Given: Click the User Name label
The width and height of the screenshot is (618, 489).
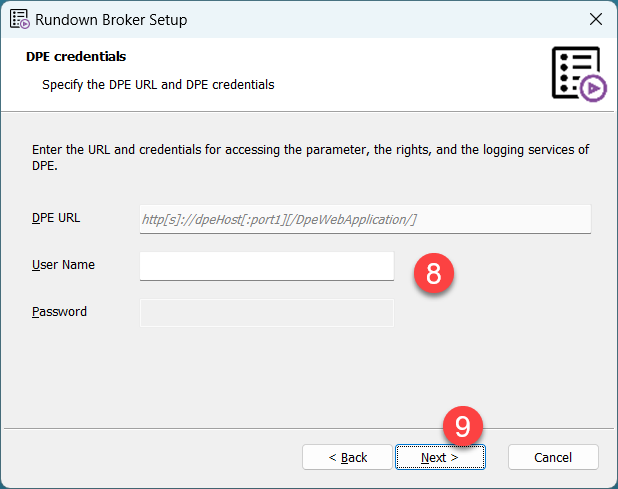Looking at the screenshot, I should point(63,265).
